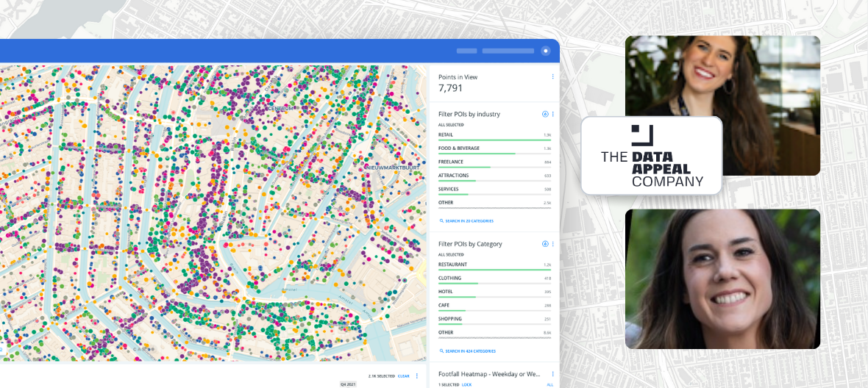This screenshot has width=868, height=388.
Task: Open Filter POIs by industry kebab menu
Action: point(552,114)
